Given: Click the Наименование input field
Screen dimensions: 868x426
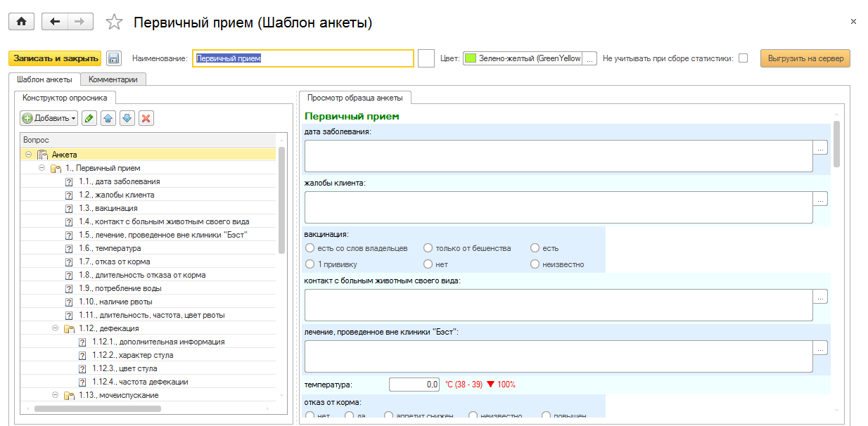Looking at the screenshot, I should pos(303,58).
